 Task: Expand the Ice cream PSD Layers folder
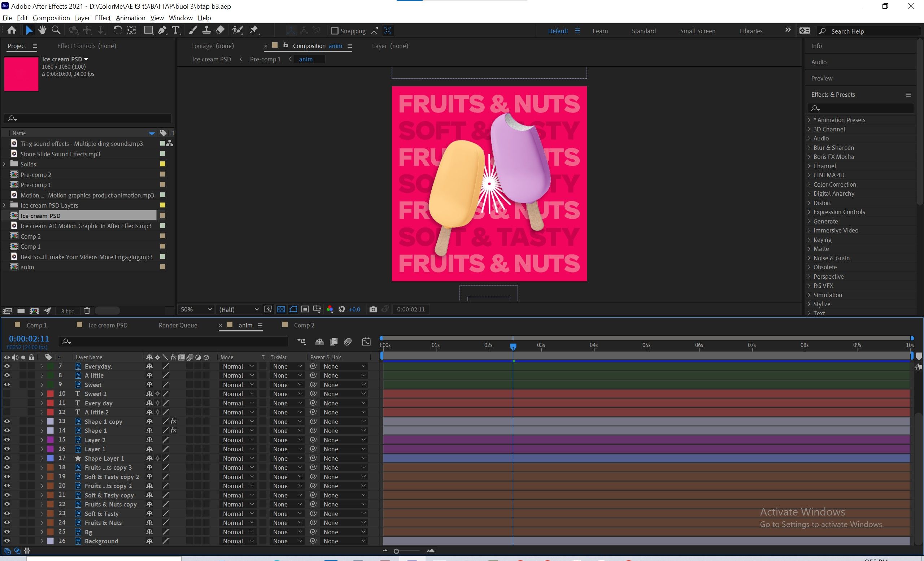coord(4,205)
